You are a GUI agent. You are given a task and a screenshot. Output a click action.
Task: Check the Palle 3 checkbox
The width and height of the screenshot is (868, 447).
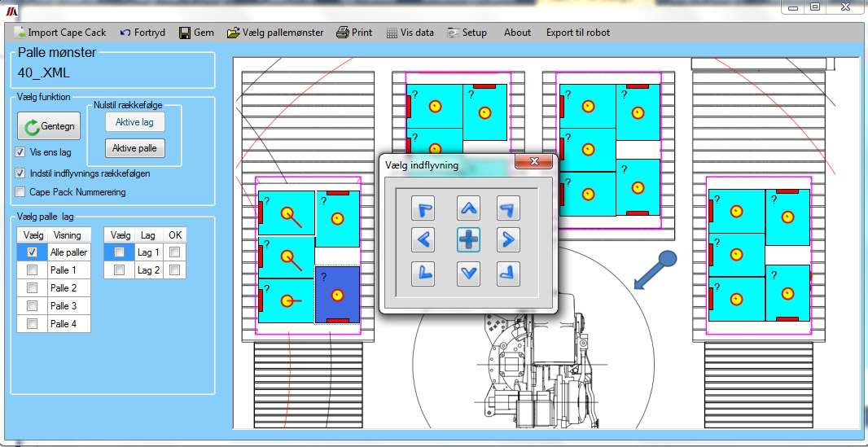[x=32, y=306]
